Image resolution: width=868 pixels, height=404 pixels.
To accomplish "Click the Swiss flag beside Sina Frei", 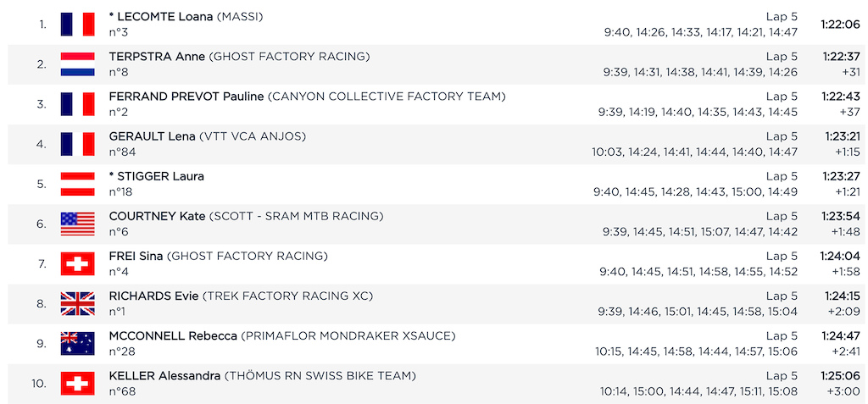I will click(77, 264).
